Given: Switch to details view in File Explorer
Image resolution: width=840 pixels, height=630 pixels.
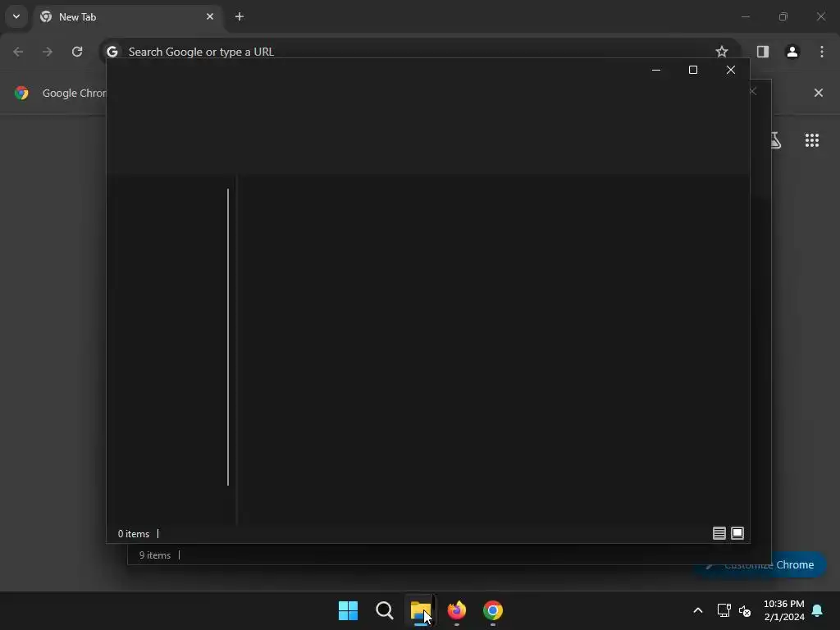Looking at the screenshot, I should (x=719, y=533).
